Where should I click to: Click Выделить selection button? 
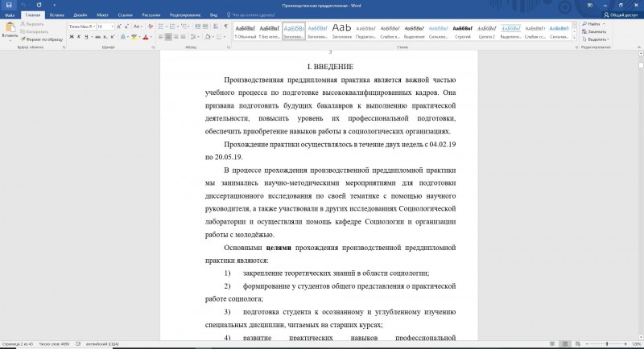[x=595, y=39]
